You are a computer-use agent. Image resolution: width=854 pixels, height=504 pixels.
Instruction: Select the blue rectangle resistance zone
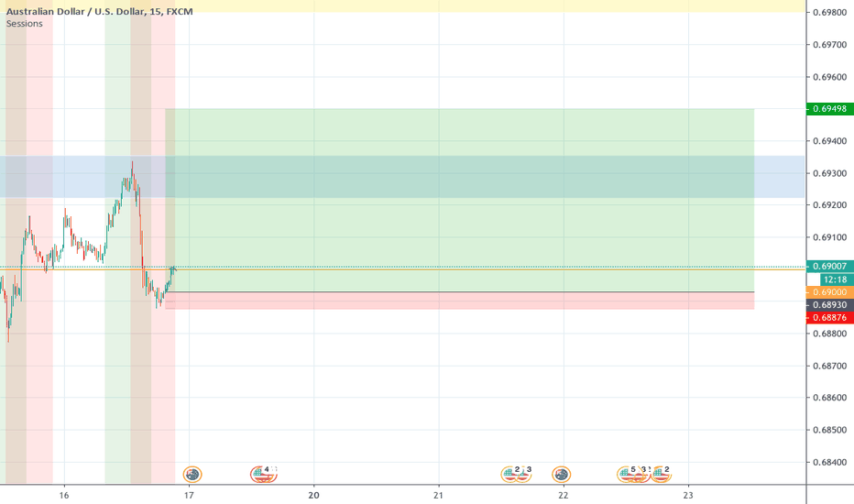click(402, 177)
